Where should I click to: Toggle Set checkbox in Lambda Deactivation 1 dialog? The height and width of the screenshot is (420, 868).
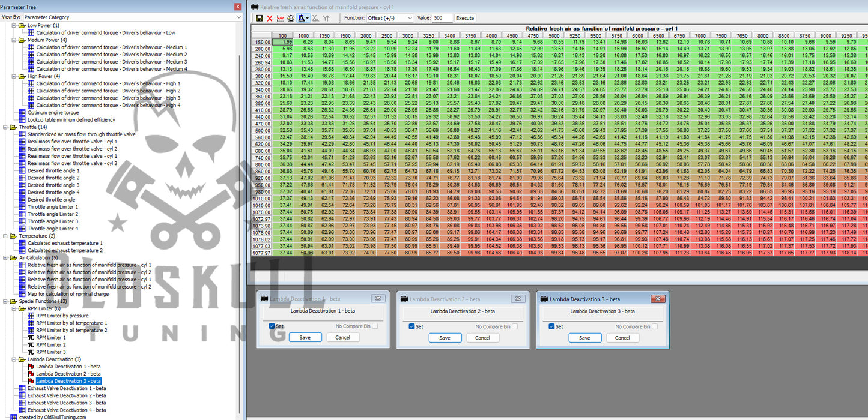pyautogui.click(x=272, y=326)
